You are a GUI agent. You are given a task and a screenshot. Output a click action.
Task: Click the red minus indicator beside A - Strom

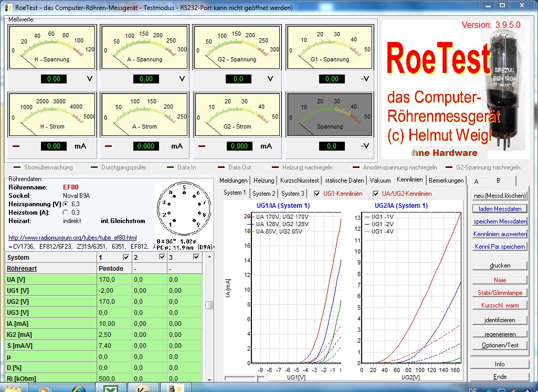click(109, 146)
